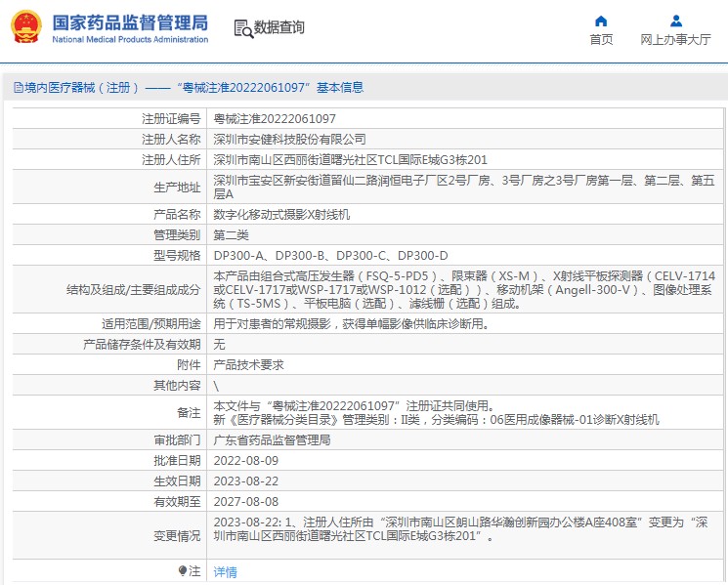
Task: Click effective date 2023-08-22
Action: [245, 481]
